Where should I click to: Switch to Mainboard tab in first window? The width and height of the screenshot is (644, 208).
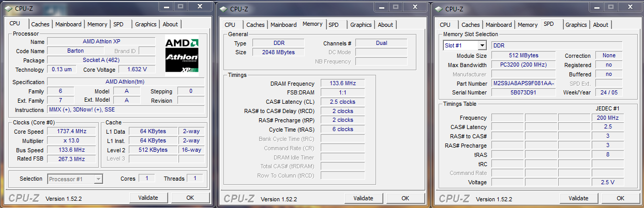pyautogui.click(x=68, y=24)
